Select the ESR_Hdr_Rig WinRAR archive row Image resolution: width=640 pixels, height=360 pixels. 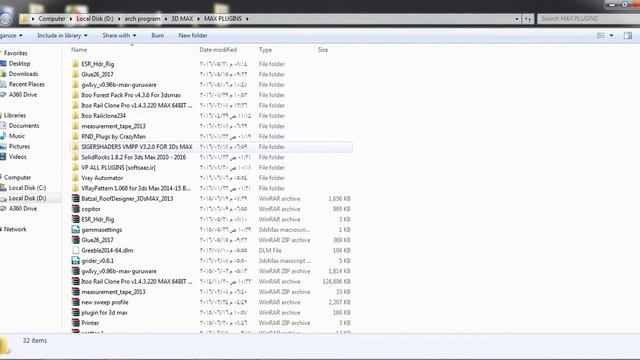pyautogui.click(x=211, y=219)
